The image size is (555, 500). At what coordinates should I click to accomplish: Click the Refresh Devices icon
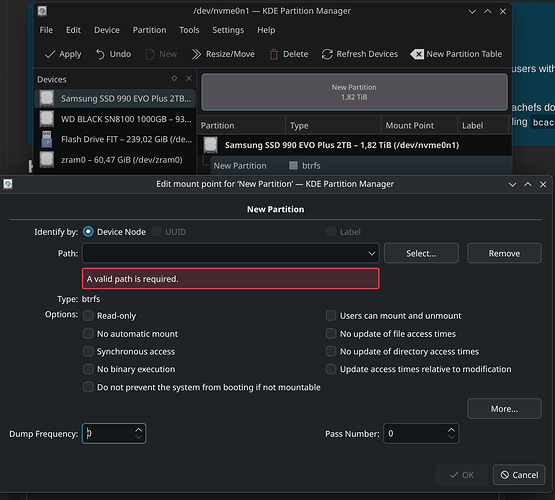click(327, 54)
